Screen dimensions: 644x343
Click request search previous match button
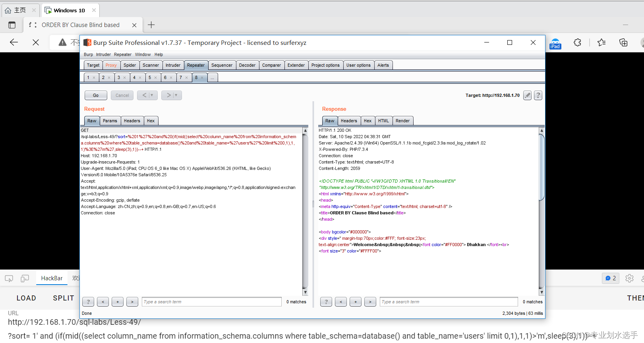[103, 302]
